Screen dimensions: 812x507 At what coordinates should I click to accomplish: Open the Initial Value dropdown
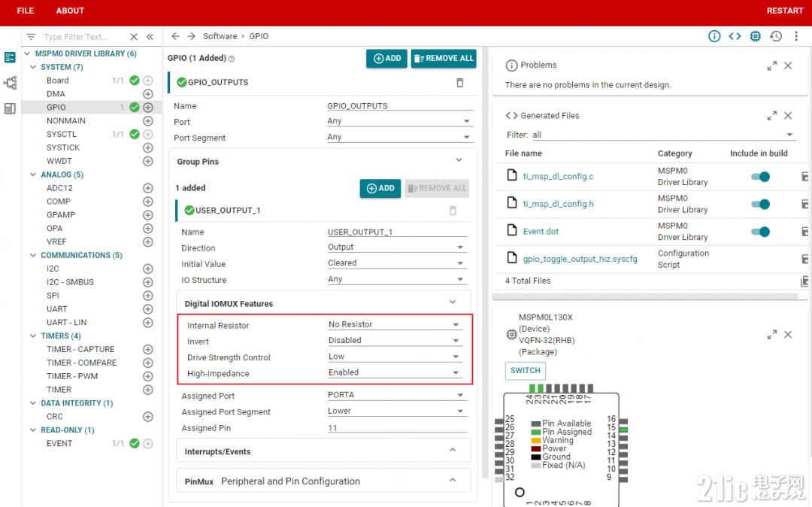(x=397, y=263)
